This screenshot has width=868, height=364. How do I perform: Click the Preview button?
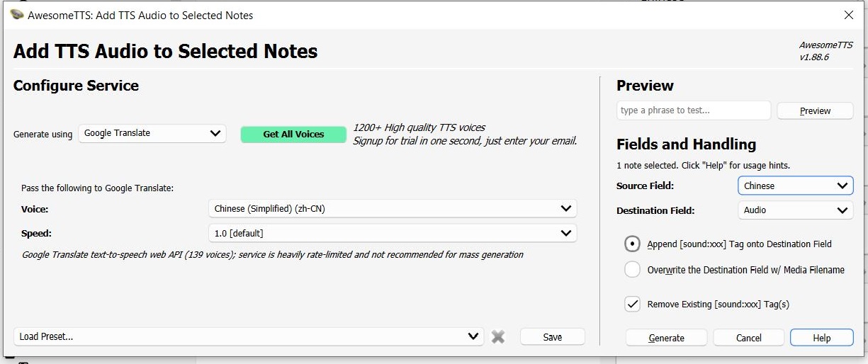pyautogui.click(x=816, y=110)
